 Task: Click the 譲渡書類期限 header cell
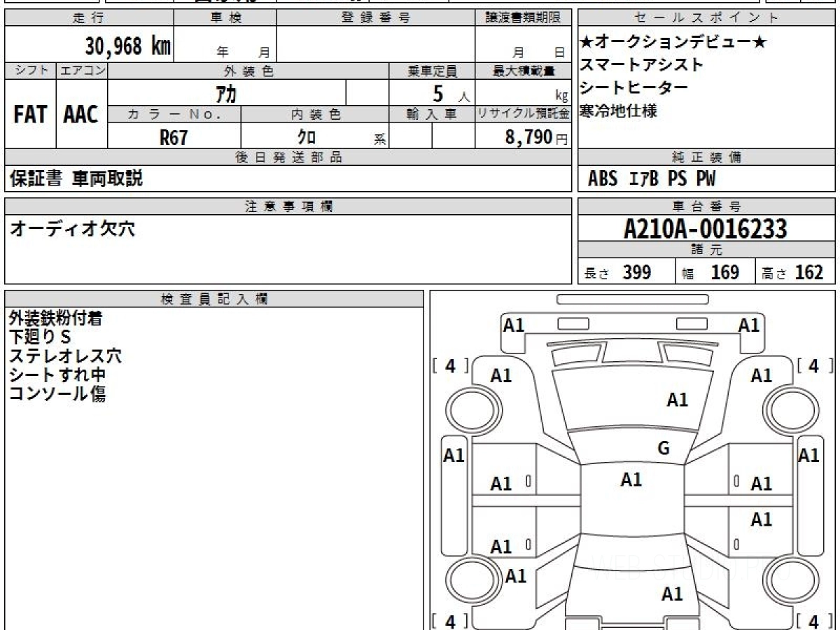coord(524,18)
